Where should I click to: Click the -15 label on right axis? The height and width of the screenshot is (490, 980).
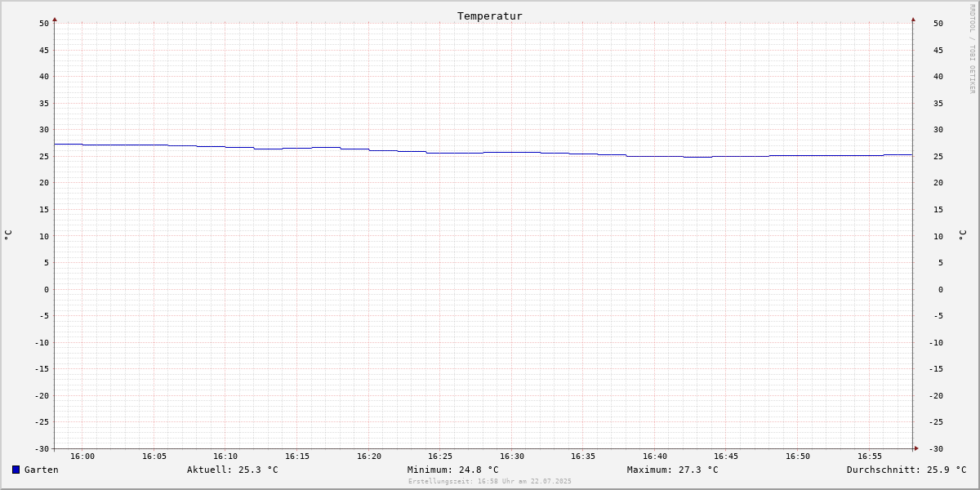point(936,368)
